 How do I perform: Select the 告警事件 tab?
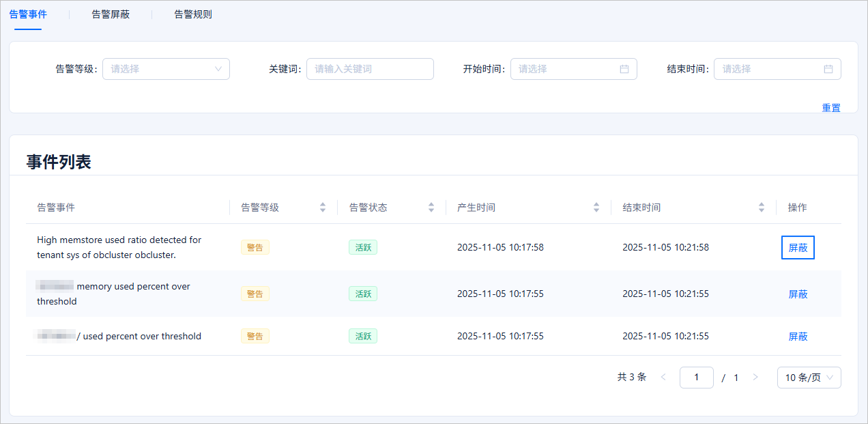(x=28, y=14)
